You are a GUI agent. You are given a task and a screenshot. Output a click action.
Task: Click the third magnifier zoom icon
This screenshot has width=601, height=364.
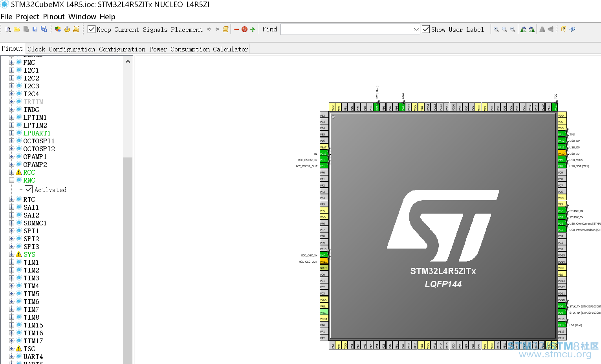[x=513, y=29]
